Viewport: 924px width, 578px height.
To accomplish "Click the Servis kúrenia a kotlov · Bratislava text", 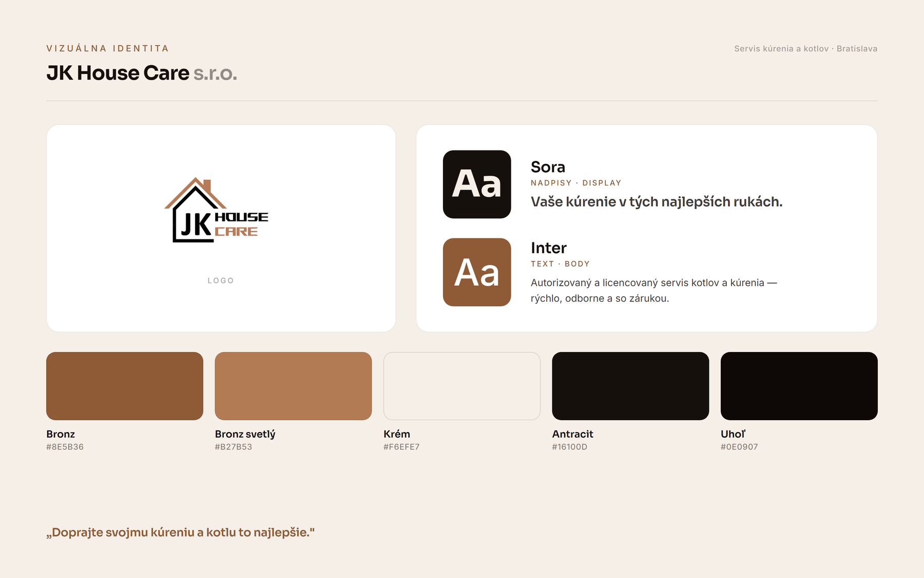I will [805, 49].
